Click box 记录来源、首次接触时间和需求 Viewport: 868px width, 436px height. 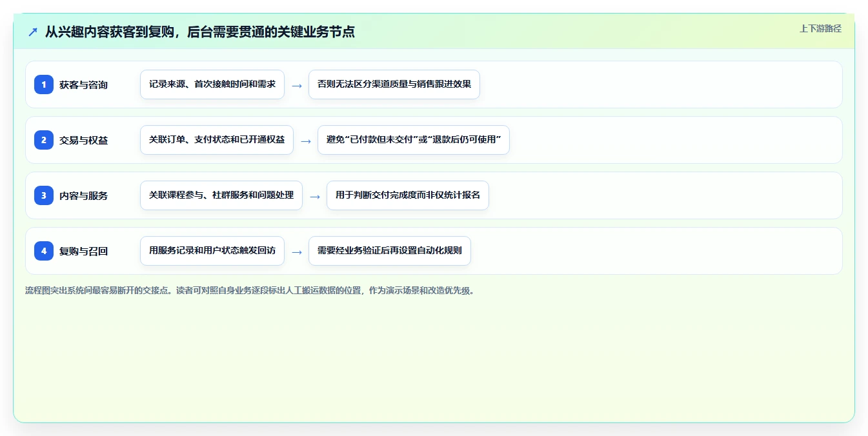[212, 84]
